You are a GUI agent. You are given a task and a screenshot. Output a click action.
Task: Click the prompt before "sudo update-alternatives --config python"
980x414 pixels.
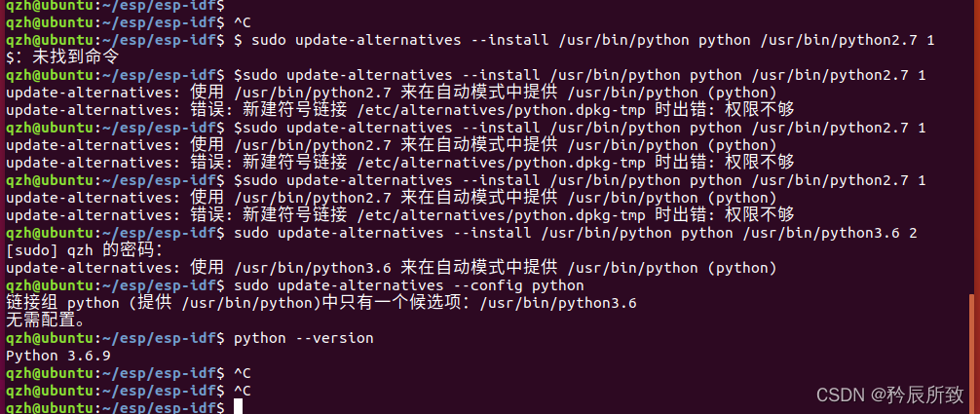[x=115, y=284]
